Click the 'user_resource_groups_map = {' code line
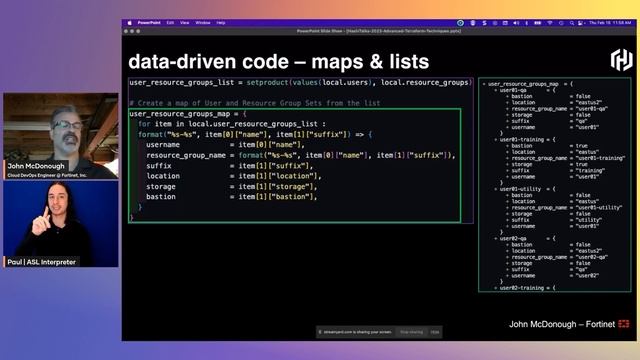 tap(188, 114)
